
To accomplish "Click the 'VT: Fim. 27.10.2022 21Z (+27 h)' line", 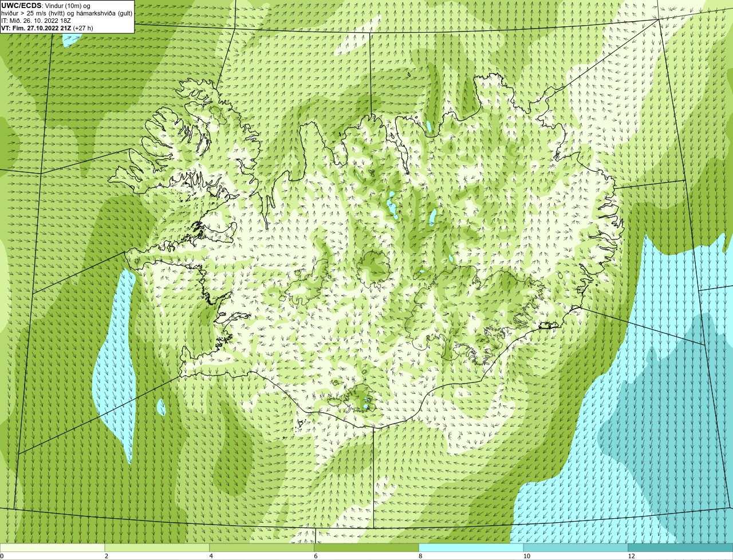I will (47, 27).
